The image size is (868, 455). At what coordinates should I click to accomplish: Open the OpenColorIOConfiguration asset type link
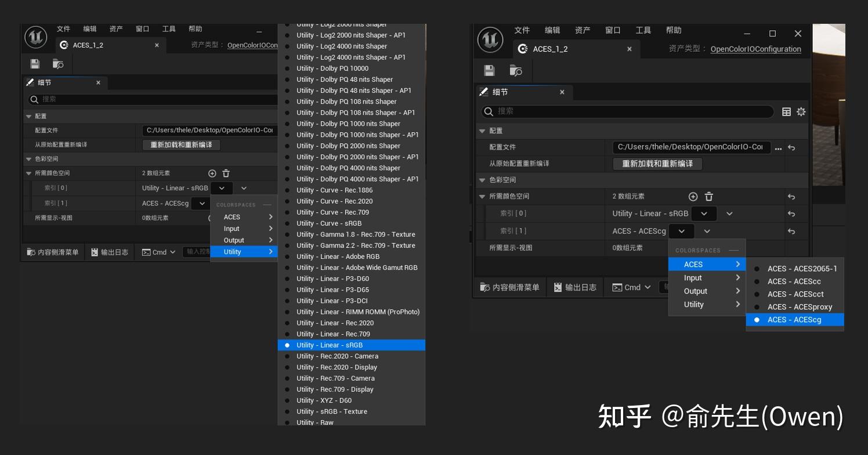755,49
